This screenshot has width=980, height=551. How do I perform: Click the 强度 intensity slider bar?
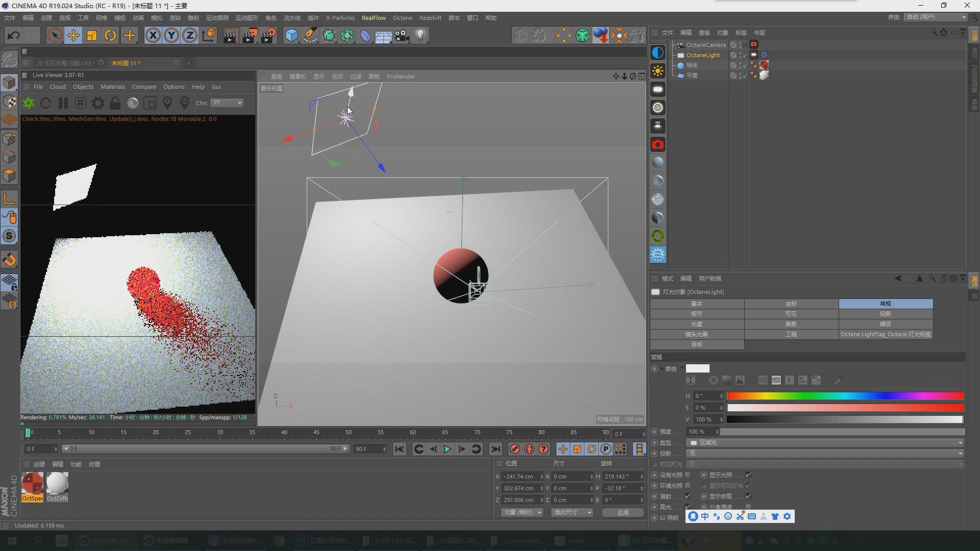[x=842, y=432]
